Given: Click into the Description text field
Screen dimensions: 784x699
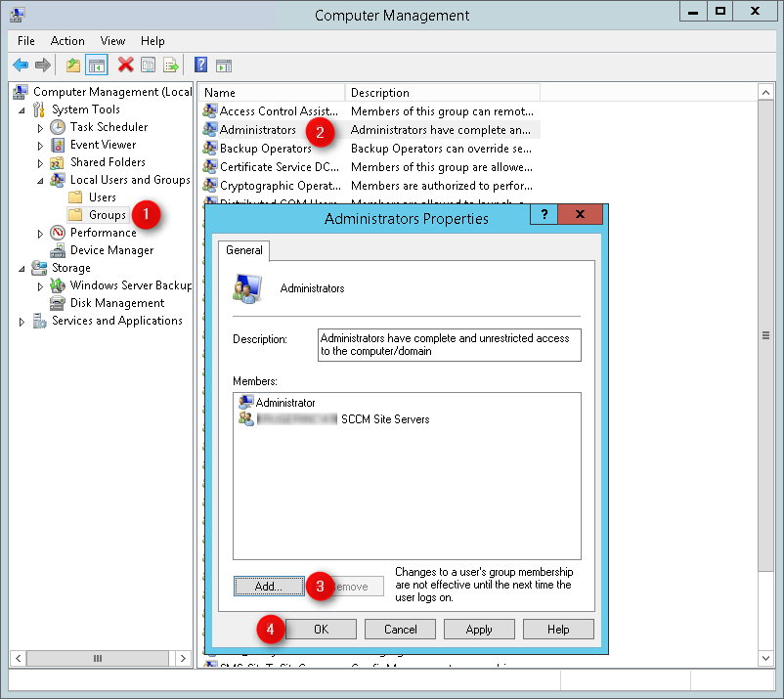Looking at the screenshot, I should click(450, 344).
